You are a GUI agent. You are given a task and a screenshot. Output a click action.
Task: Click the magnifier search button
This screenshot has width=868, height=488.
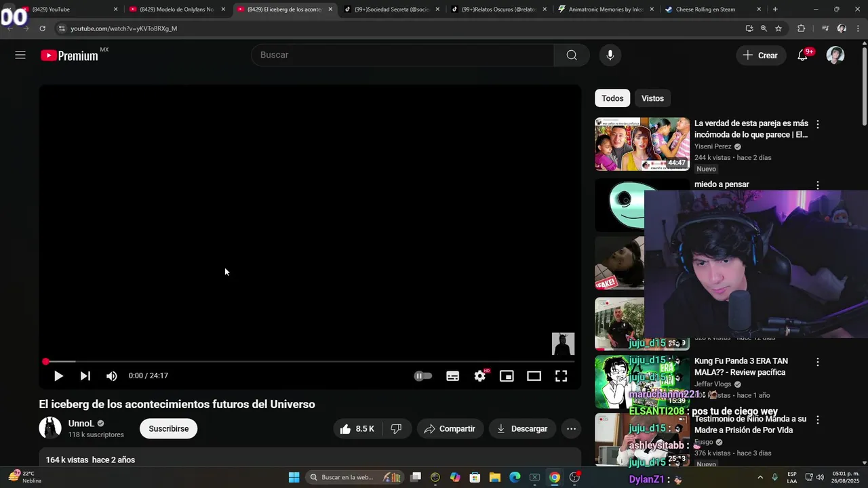pyautogui.click(x=572, y=55)
